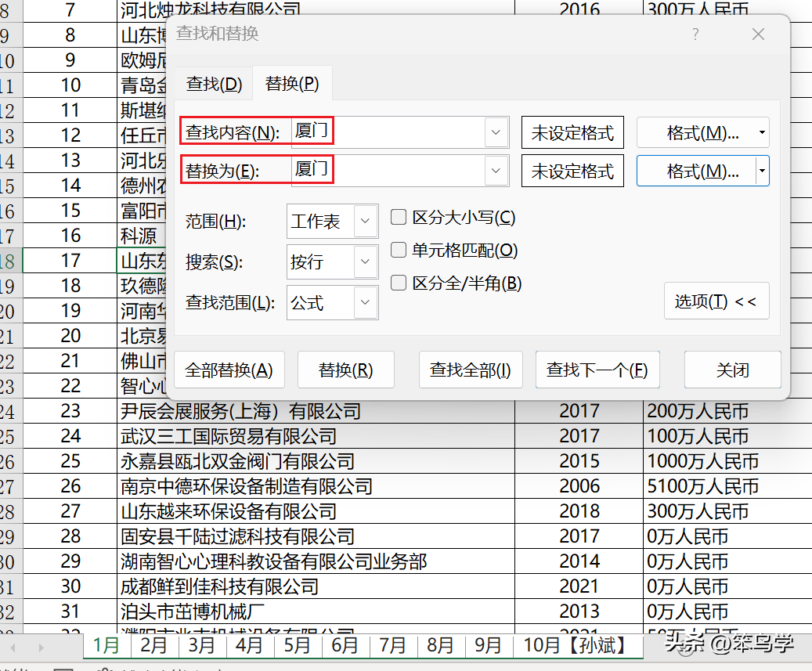Click the 查找内容 input field
Viewport: 812px width, 671px height.
click(x=388, y=132)
